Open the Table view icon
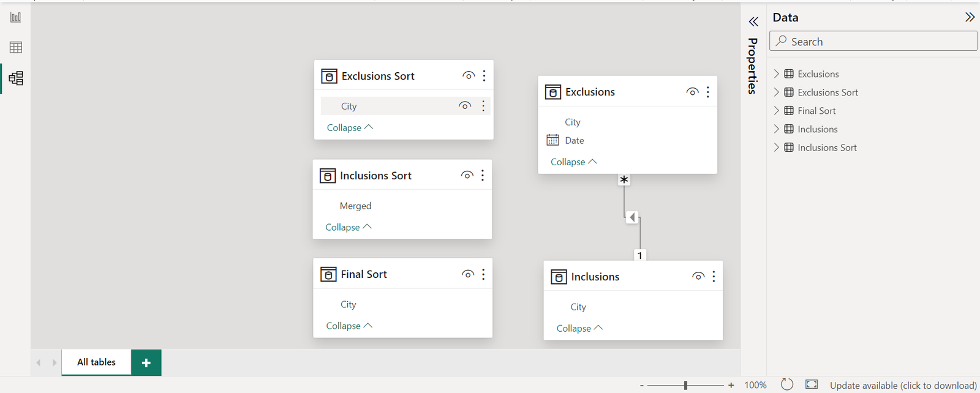 coord(16,47)
